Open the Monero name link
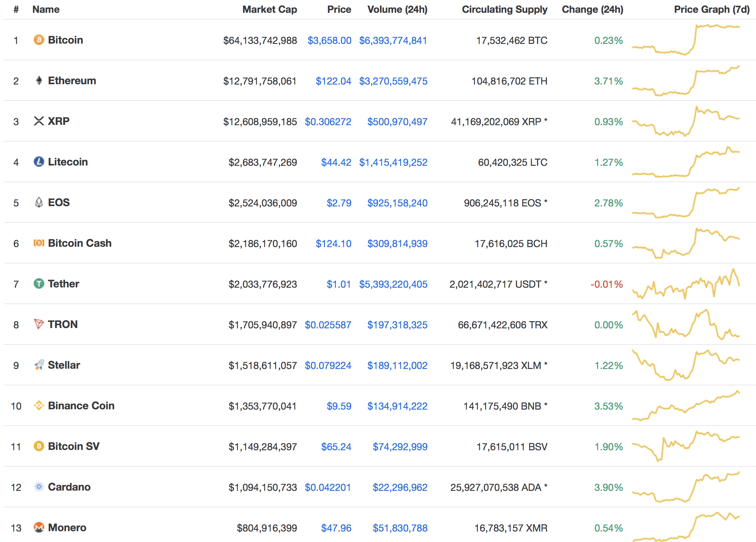Viewport: 756px width, 542px height. point(67,528)
